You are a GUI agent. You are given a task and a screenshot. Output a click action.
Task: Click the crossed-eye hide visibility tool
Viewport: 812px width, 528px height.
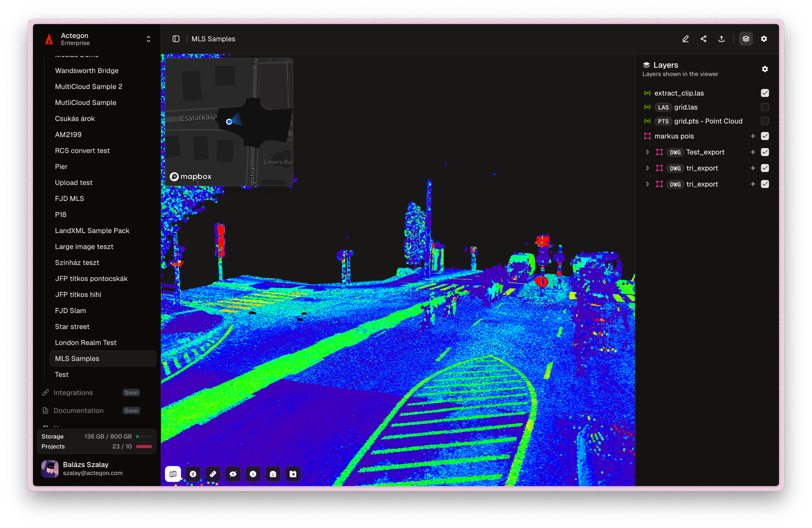tap(233, 474)
